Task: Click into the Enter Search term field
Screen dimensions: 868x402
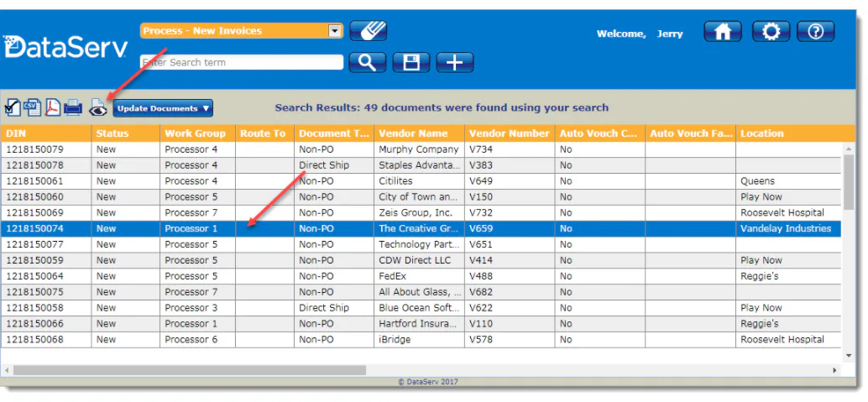Action: 242,63
